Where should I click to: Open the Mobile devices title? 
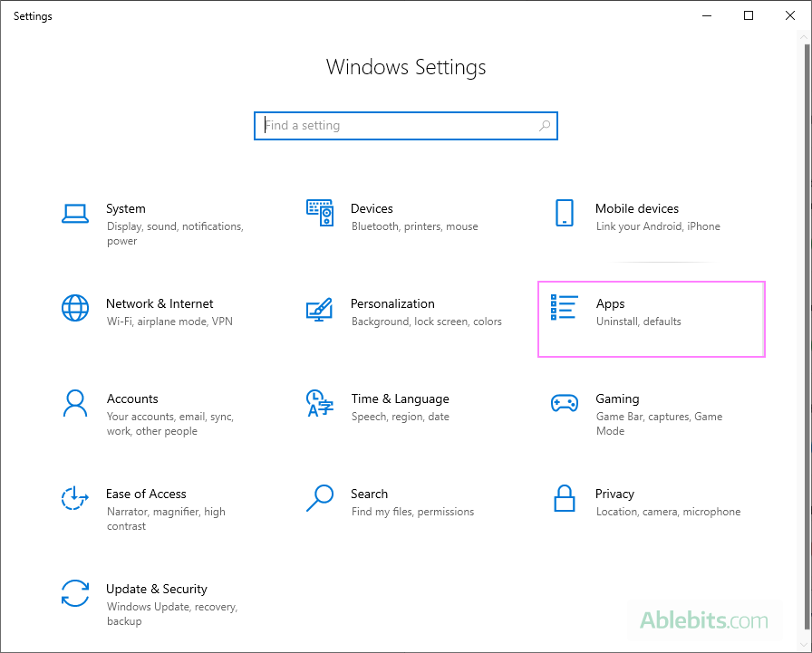click(x=637, y=208)
